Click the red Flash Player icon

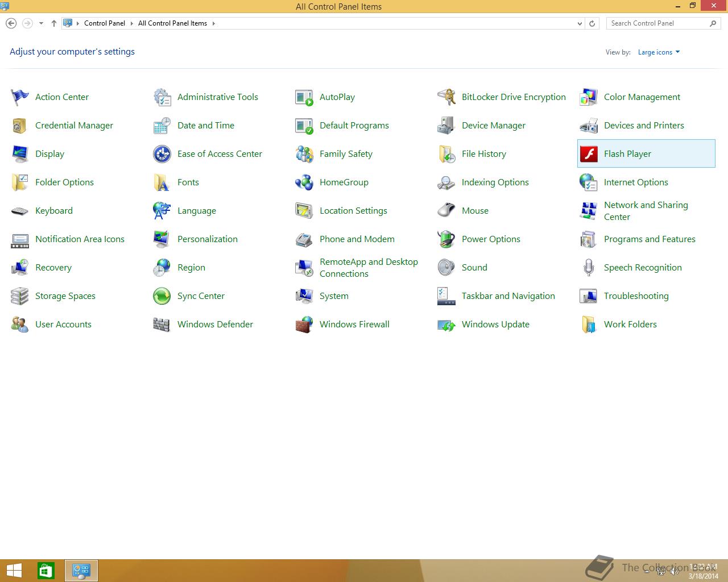pyautogui.click(x=589, y=154)
